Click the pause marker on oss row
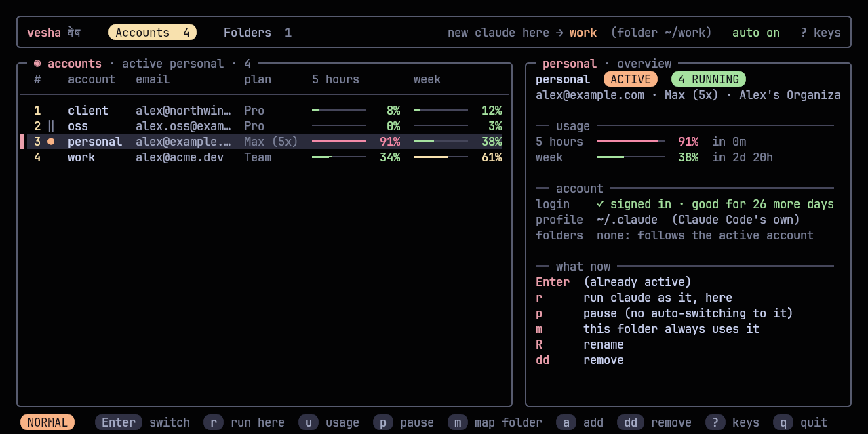This screenshot has width=868, height=434. click(51, 126)
